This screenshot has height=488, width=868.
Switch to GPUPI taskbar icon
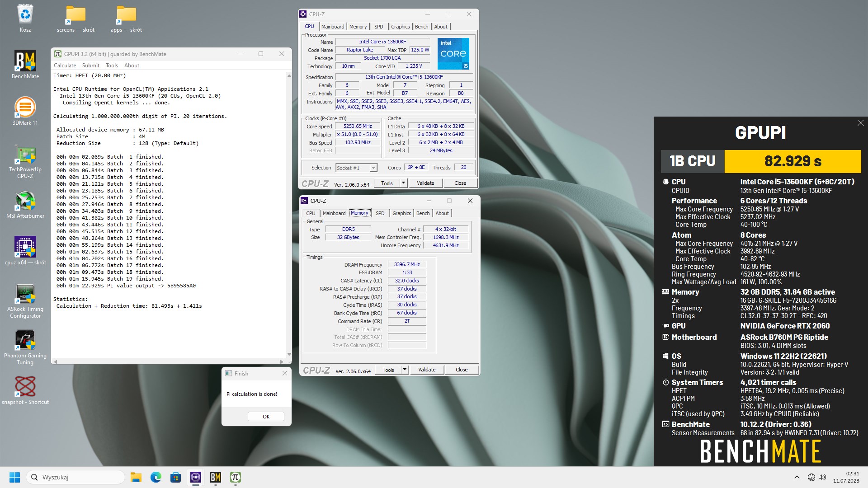coord(236,477)
